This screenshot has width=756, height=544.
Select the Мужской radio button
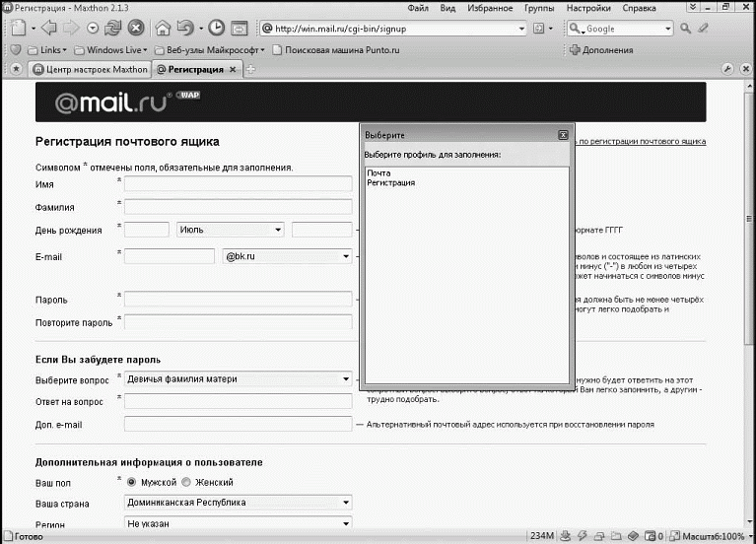131,482
